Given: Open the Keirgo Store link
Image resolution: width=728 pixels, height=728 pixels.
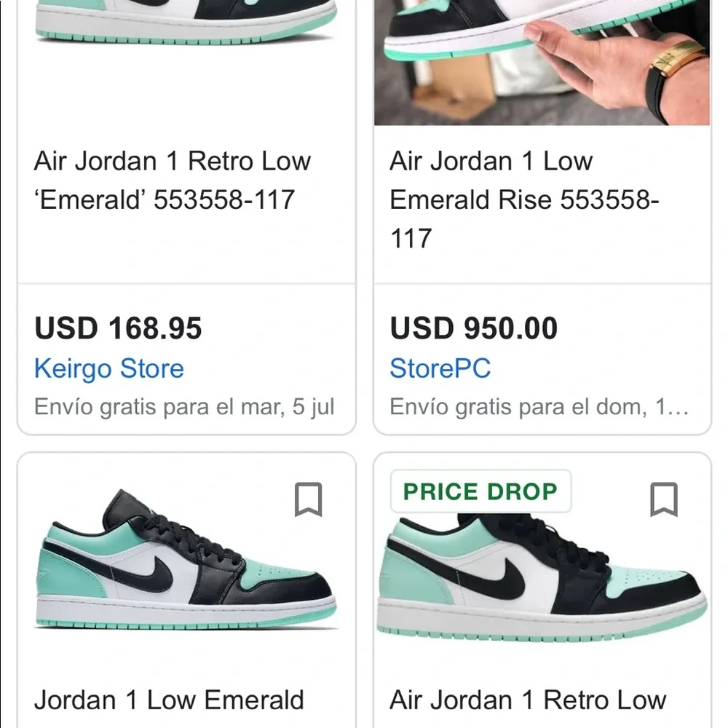Looking at the screenshot, I should click(108, 369).
